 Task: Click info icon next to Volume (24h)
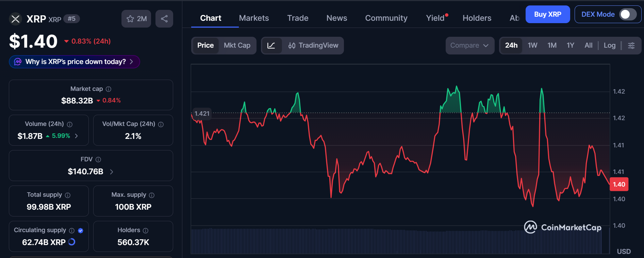point(70,125)
